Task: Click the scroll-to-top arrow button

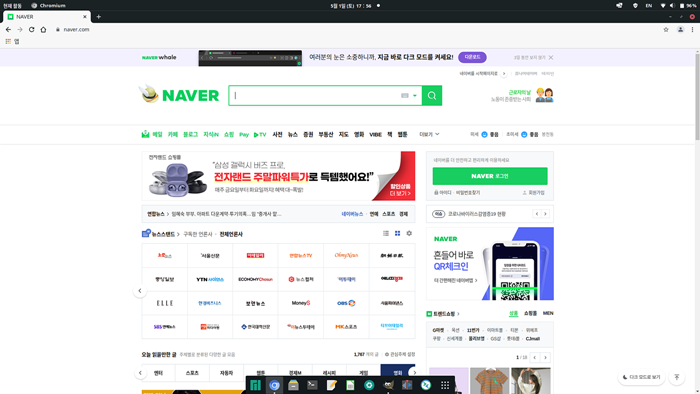Action: coord(677,377)
